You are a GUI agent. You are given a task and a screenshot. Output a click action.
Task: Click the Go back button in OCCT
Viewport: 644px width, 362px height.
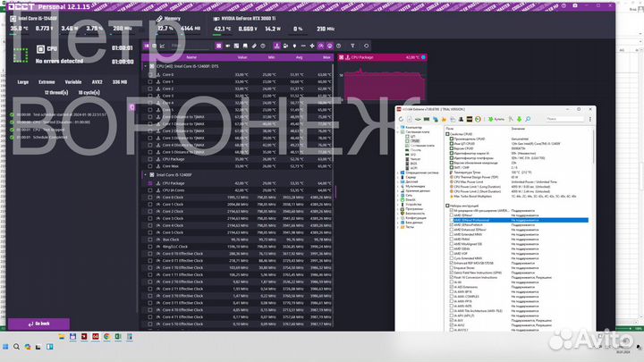39,324
